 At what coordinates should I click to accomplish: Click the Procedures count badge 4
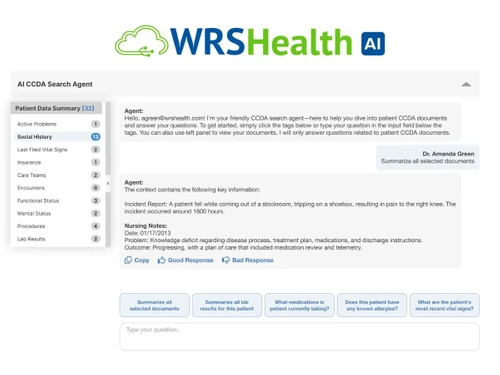(x=95, y=226)
